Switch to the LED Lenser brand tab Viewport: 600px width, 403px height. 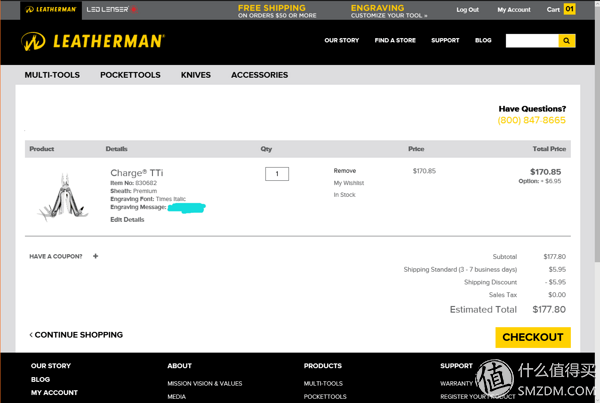pos(111,10)
